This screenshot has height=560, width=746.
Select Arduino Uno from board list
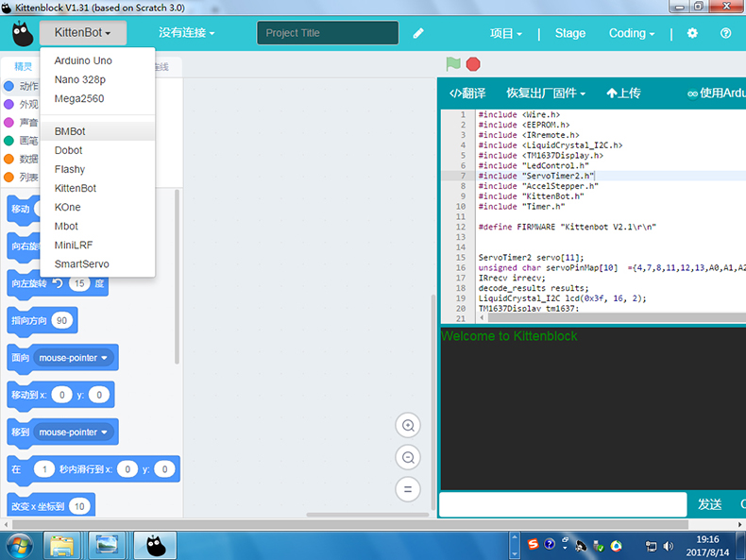(83, 60)
